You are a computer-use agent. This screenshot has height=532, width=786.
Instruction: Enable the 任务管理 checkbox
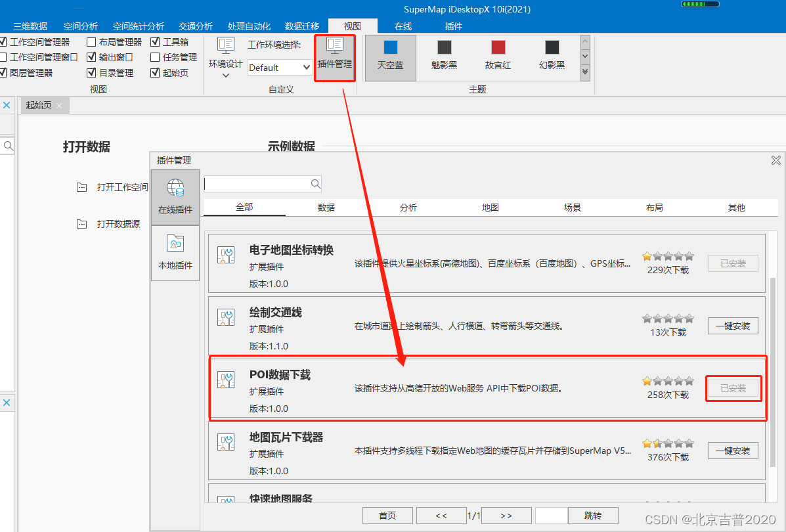click(x=155, y=57)
